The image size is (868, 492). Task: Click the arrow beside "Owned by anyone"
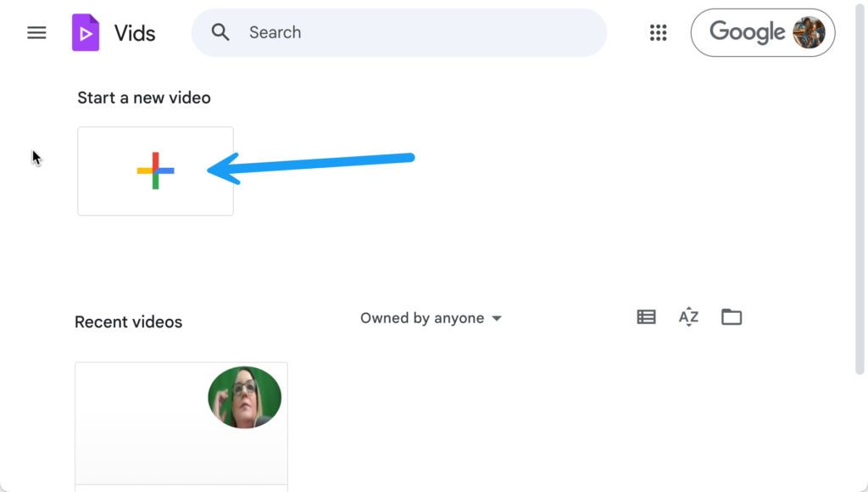[497, 318]
